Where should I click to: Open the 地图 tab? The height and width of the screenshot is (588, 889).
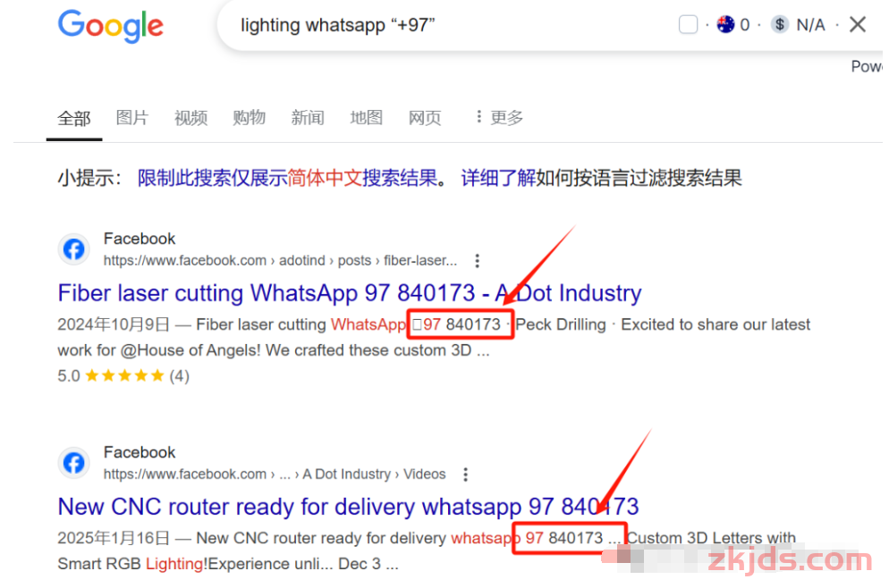[367, 117]
